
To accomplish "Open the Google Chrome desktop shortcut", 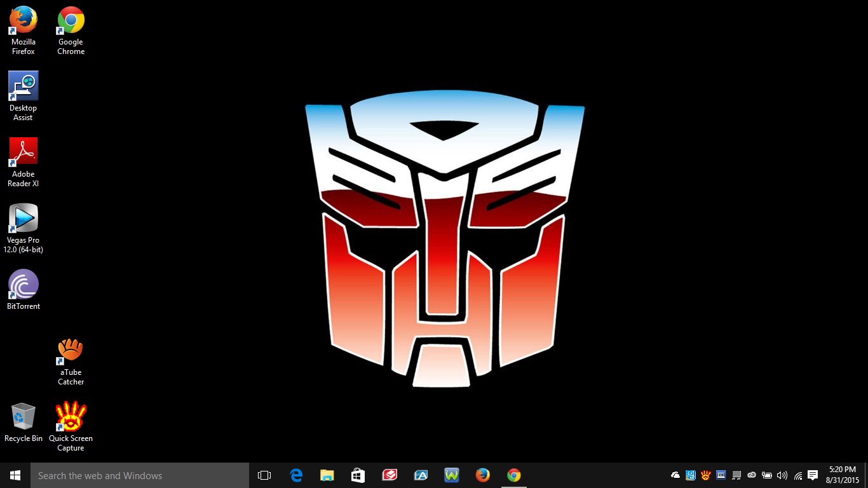I will pyautogui.click(x=71, y=30).
